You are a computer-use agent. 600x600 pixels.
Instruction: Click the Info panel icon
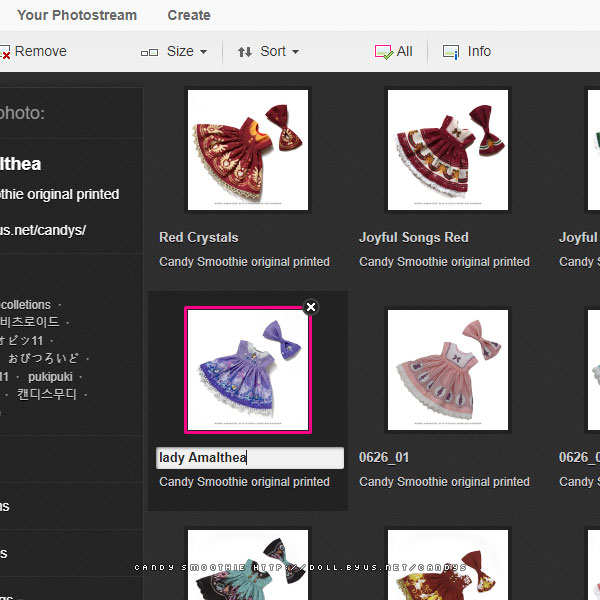pos(451,52)
